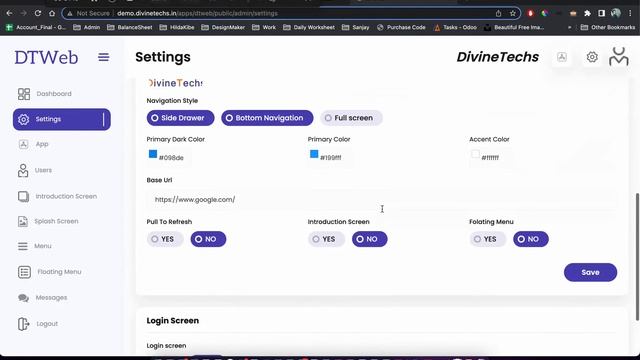
Task: Go back with the browser back arrow
Action: 9,13
